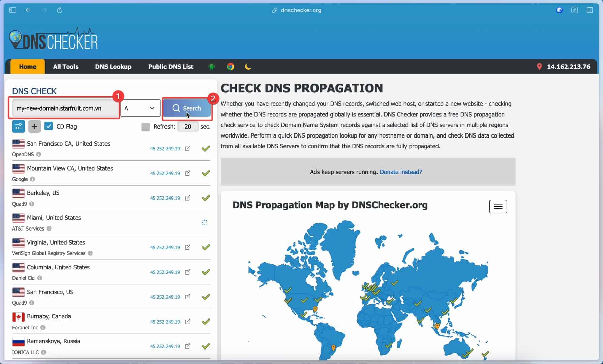Image resolution: width=603 pixels, height=364 pixels.
Task: Click the "Virginia, United States" text
Action: pos(56,242)
